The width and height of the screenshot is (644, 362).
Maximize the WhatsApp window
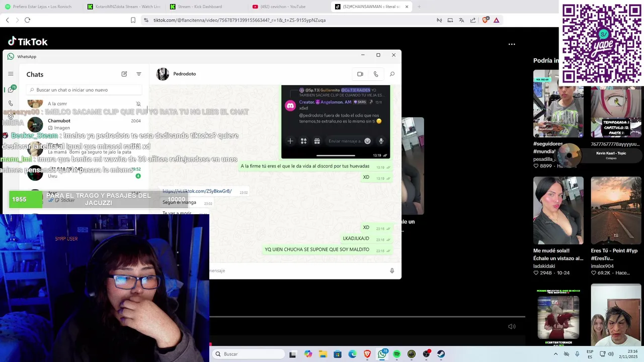click(378, 55)
